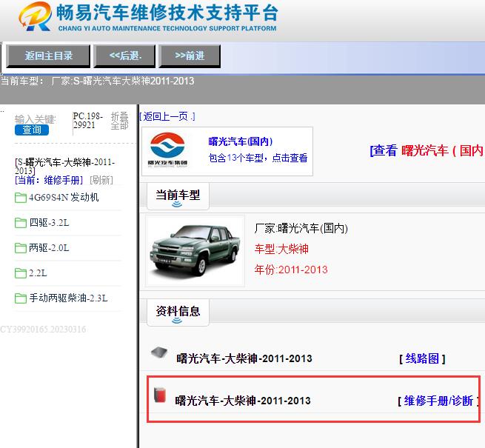Click the PC.198-29921 text
Viewport: 485px width, 448px height.
(88, 121)
